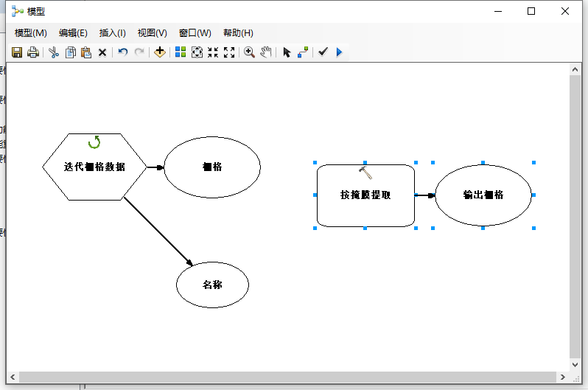The width and height of the screenshot is (588, 390).
Task: Click the vertical scrollbar down arrow
Action: (x=575, y=364)
